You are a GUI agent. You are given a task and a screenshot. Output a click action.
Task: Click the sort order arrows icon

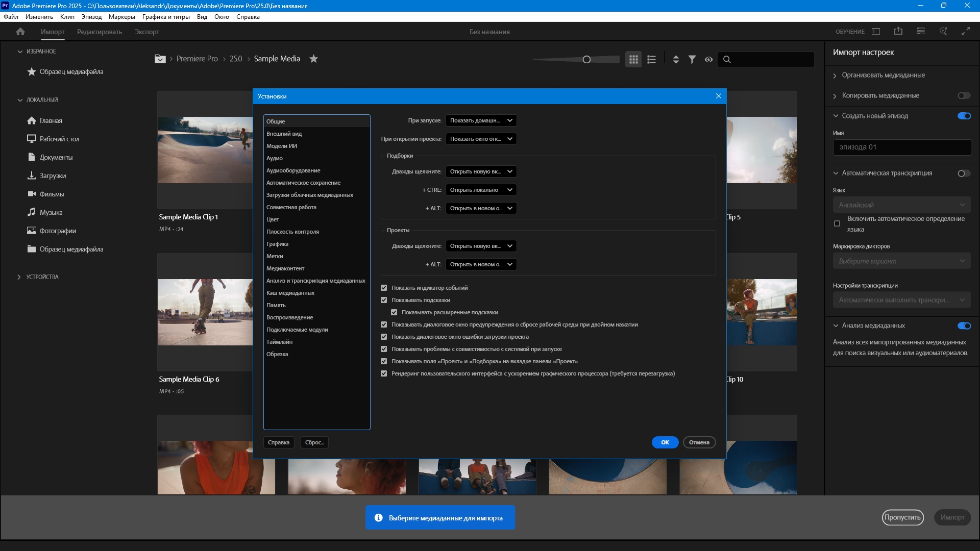coord(676,60)
